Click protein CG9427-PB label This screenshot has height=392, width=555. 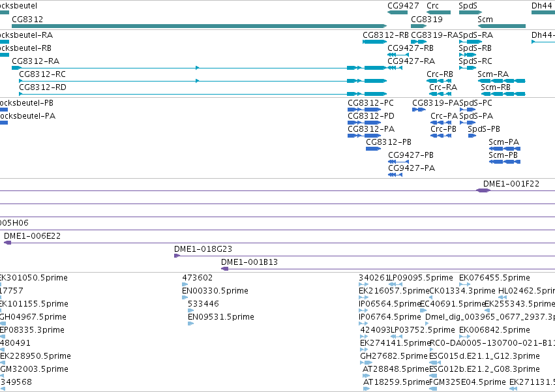click(x=411, y=155)
